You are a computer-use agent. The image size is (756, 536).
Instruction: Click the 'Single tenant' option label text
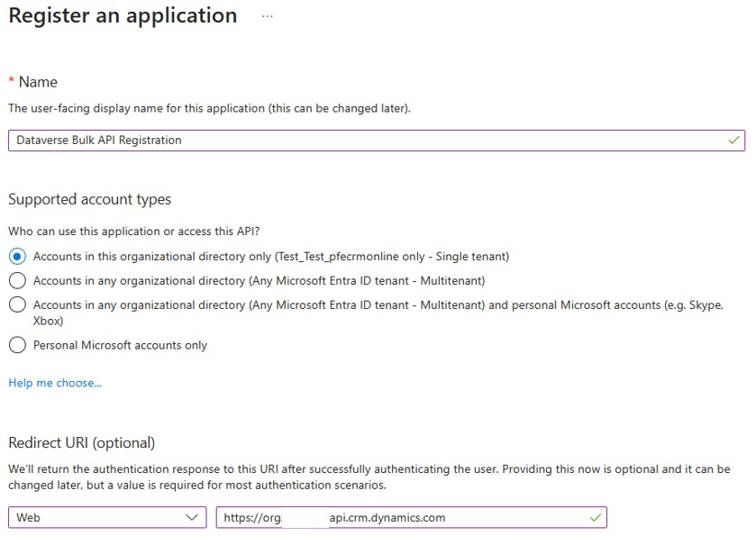(x=270, y=257)
